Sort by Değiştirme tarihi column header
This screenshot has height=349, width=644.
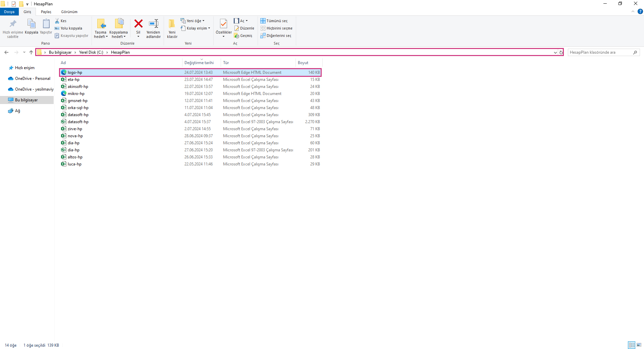(199, 63)
